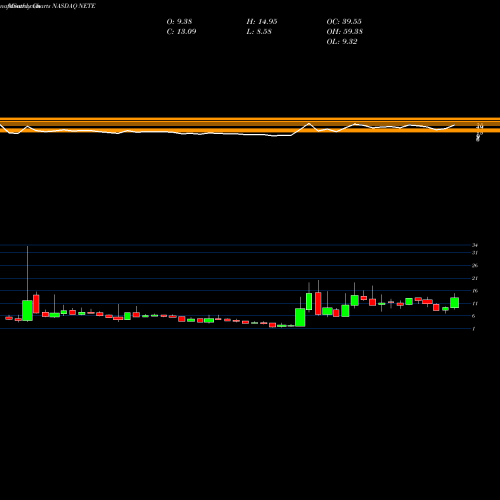Click the price axis label 6
This screenshot has width=500, height=500.
point(473,316)
